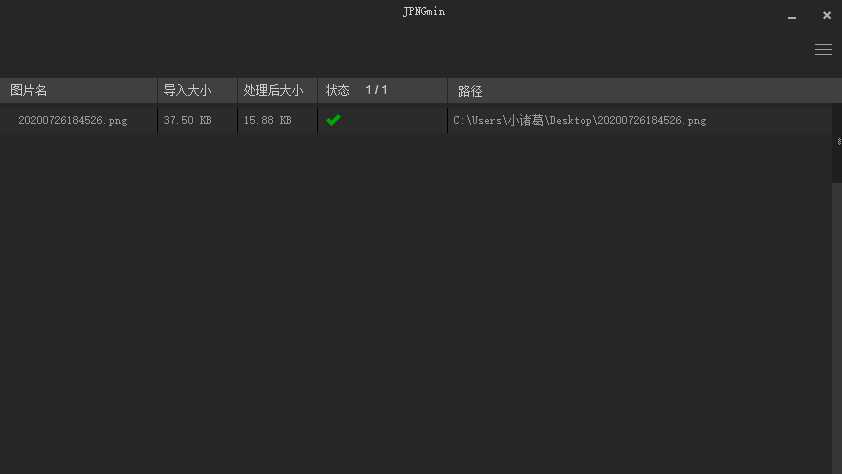The width and height of the screenshot is (842, 474).
Task: Open the hamburger menu icon
Action: (x=823, y=49)
